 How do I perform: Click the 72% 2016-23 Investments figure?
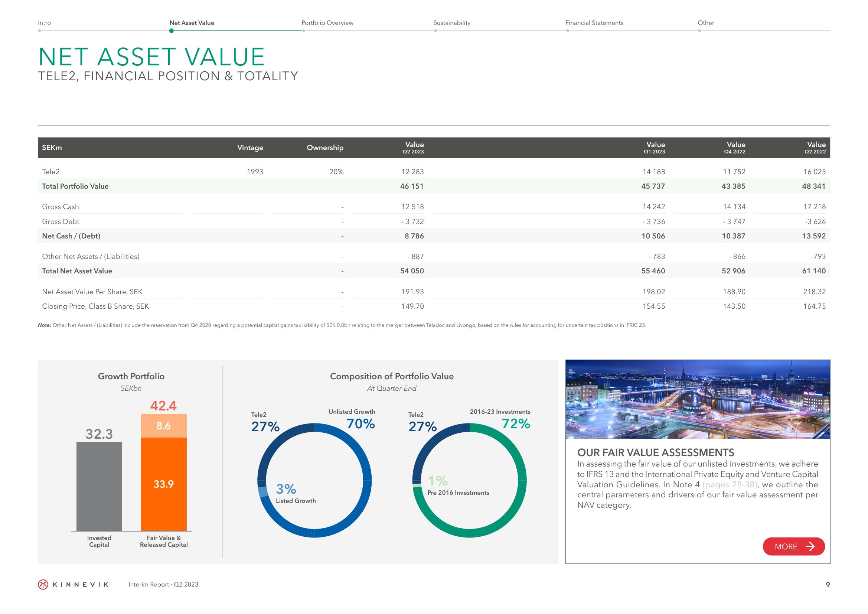click(x=516, y=424)
